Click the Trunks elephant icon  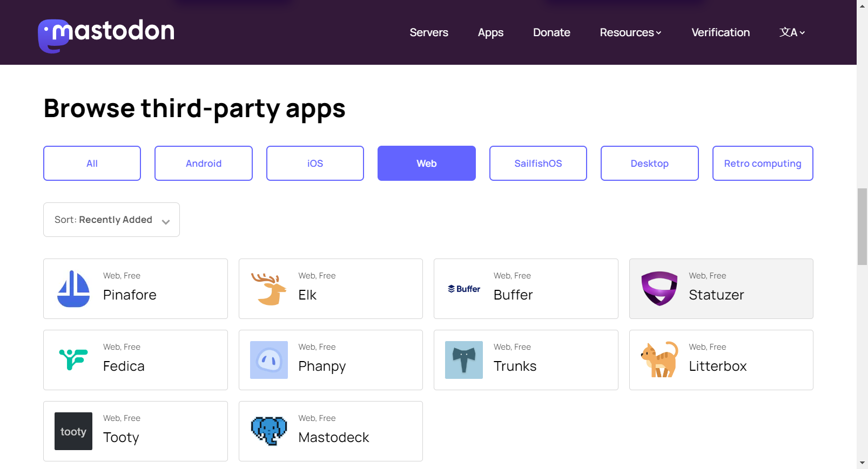[464, 360]
